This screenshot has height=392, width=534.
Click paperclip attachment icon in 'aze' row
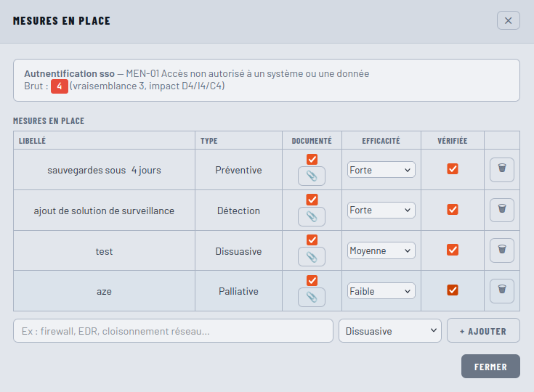pyautogui.click(x=312, y=297)
